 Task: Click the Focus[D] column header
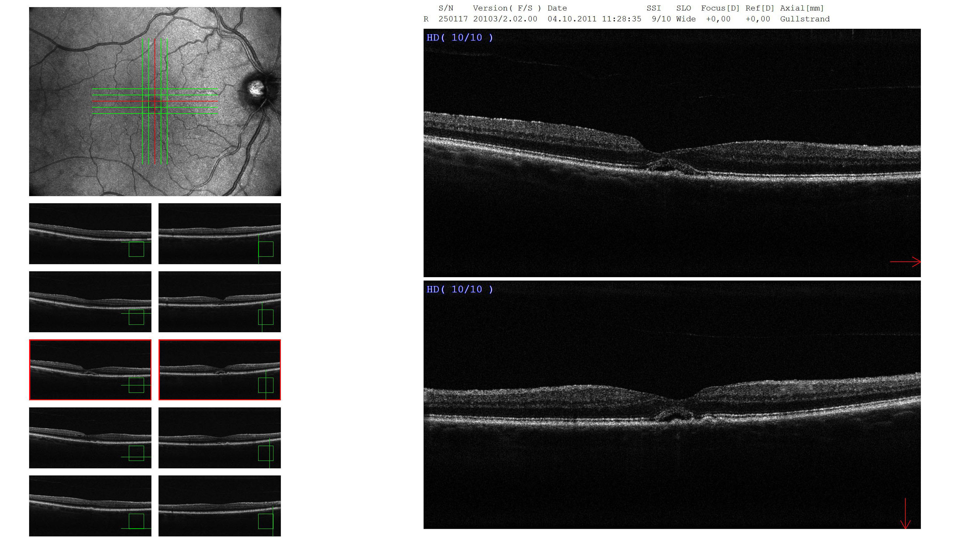point(720,8)
